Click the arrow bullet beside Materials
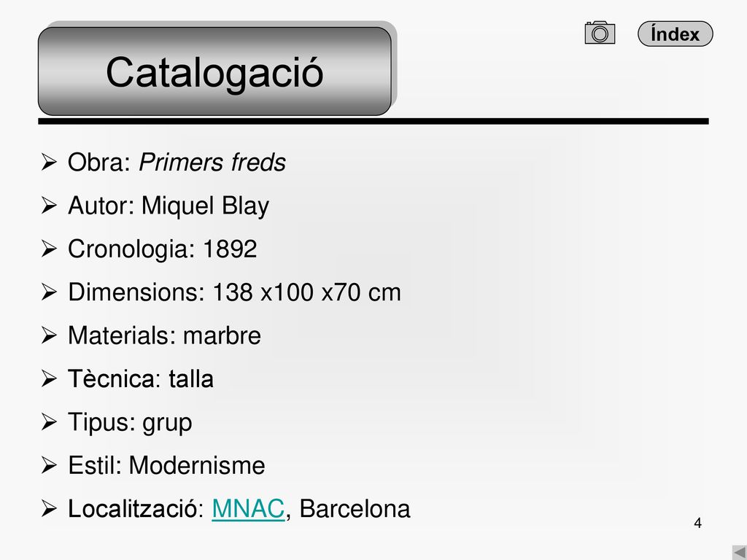Screen dimensions: 747x560 (x=49, y=335)
